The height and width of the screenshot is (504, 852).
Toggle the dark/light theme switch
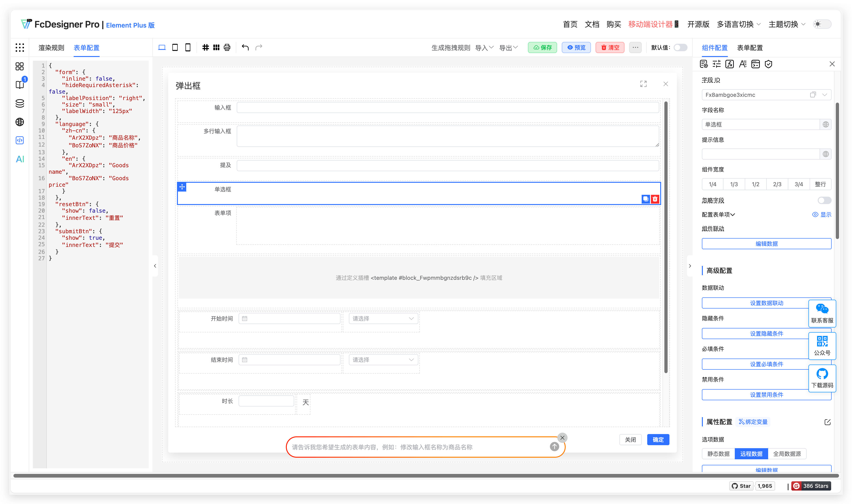click(x=822, y=24)
